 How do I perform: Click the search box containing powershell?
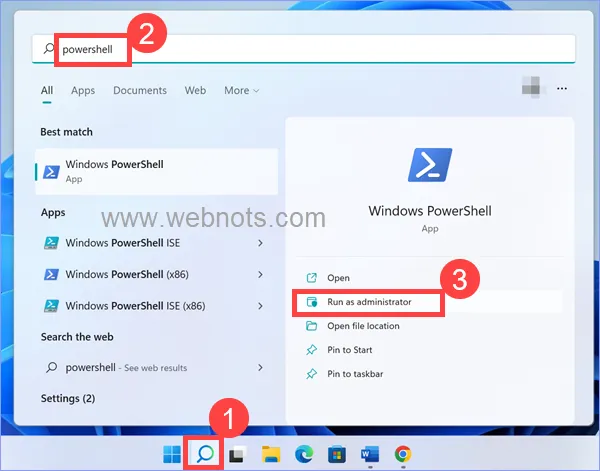point(303,49)
